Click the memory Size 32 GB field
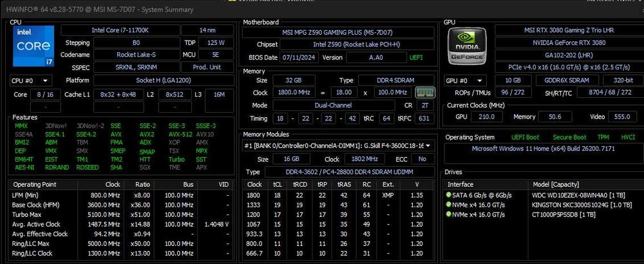This screenshot has height=264, width=644. pos(294,80)
